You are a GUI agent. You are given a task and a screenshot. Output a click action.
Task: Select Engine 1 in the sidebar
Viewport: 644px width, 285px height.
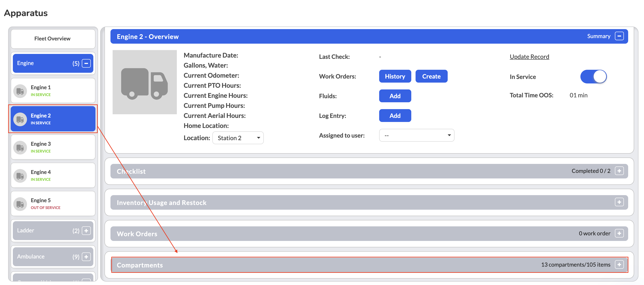(x=53, y=91)
